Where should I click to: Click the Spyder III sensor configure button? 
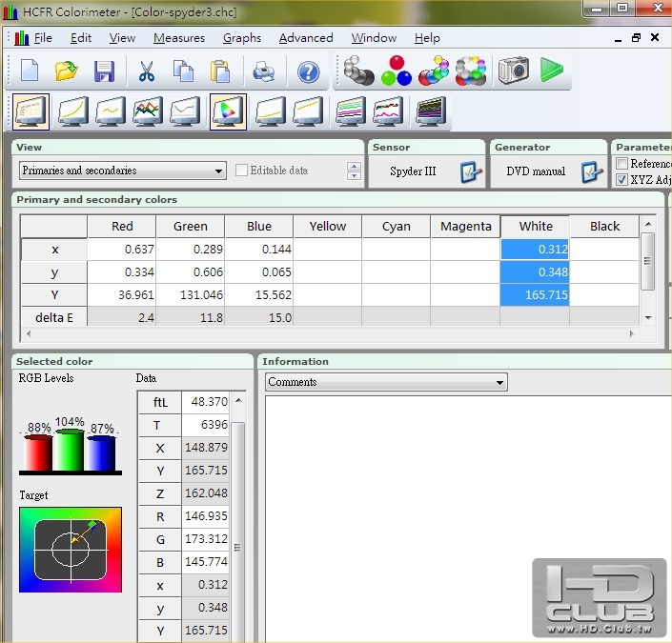pyautogui.click(x=471, y=171)
